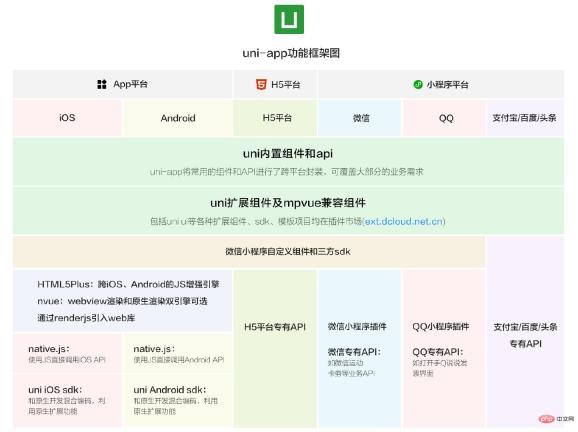Image resolution: width=578 pixels, height=432 pixels.
Task: Click the '支付宝/百度/头条' platform cell
Action: click(525, 118)
